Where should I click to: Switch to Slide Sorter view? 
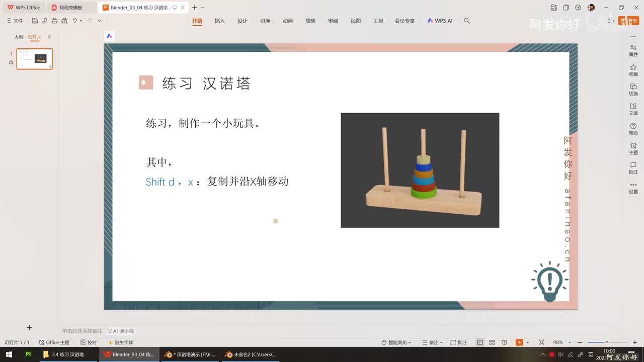(492, 342)
